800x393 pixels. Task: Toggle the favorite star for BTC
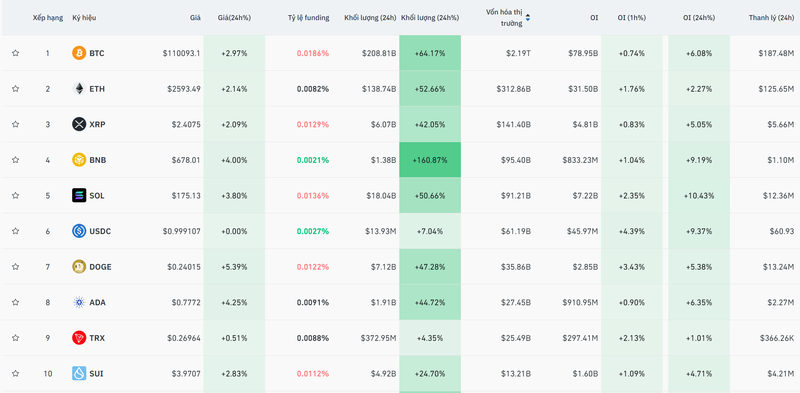pos(15,53)
